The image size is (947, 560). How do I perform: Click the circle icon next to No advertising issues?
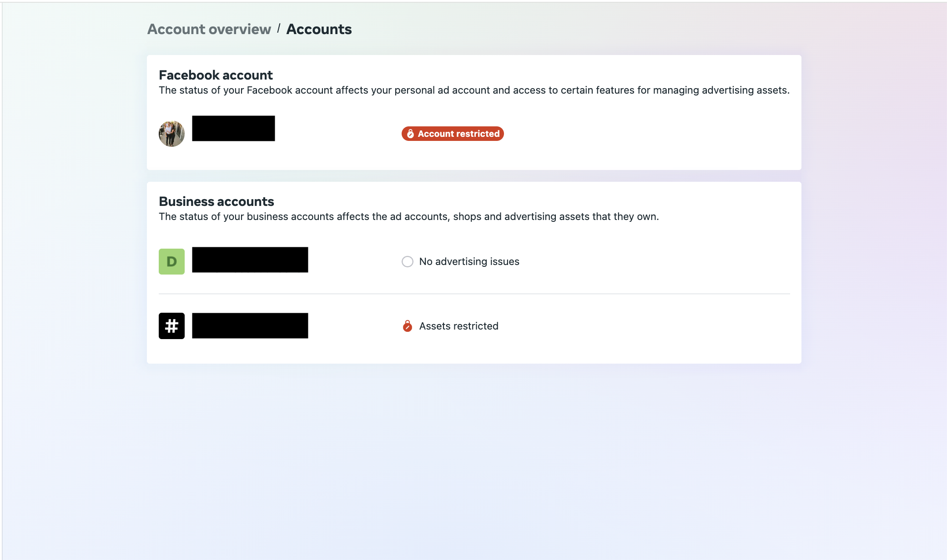click(408, 261)
